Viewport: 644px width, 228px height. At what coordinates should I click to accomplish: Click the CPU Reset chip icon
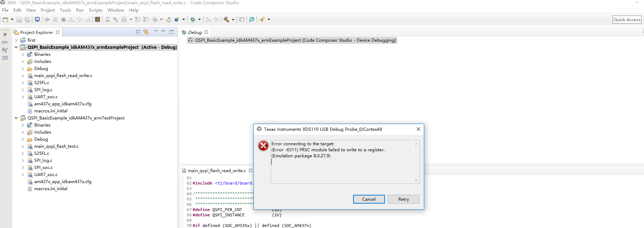tap(154, 19)
